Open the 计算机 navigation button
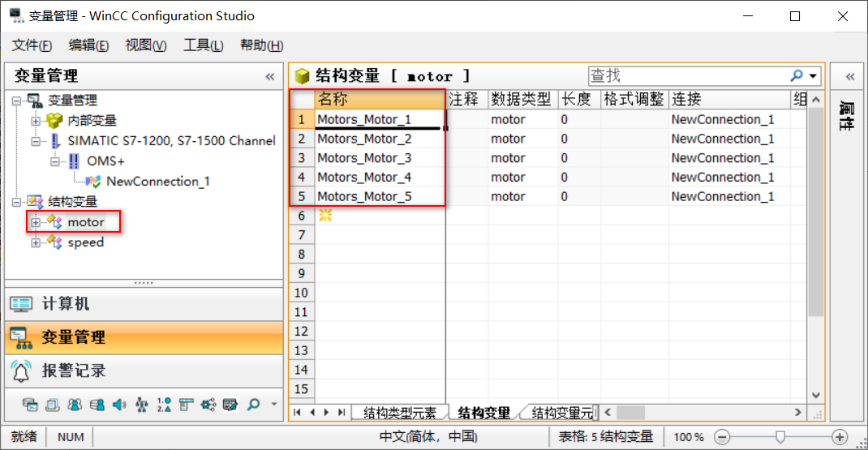 (x=65, y=304)
